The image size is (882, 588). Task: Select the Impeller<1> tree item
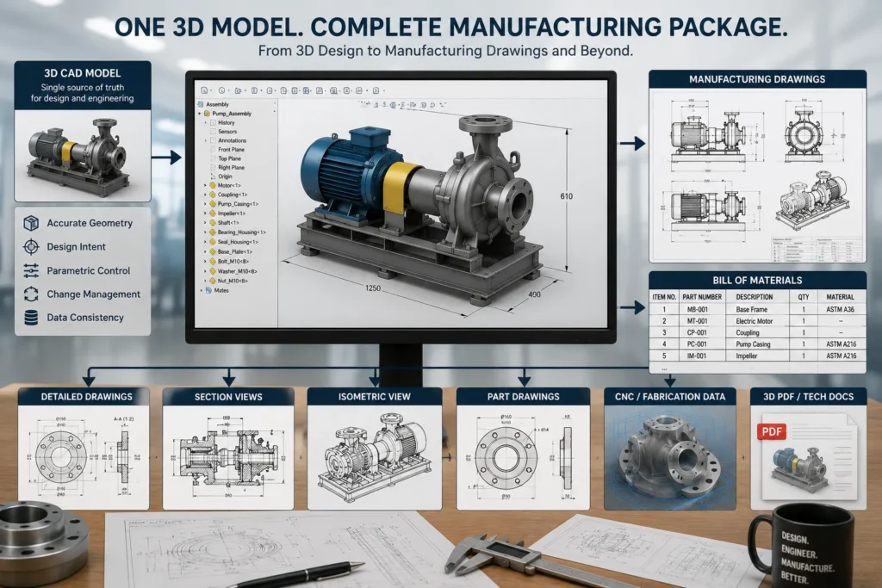pos(232,214)
